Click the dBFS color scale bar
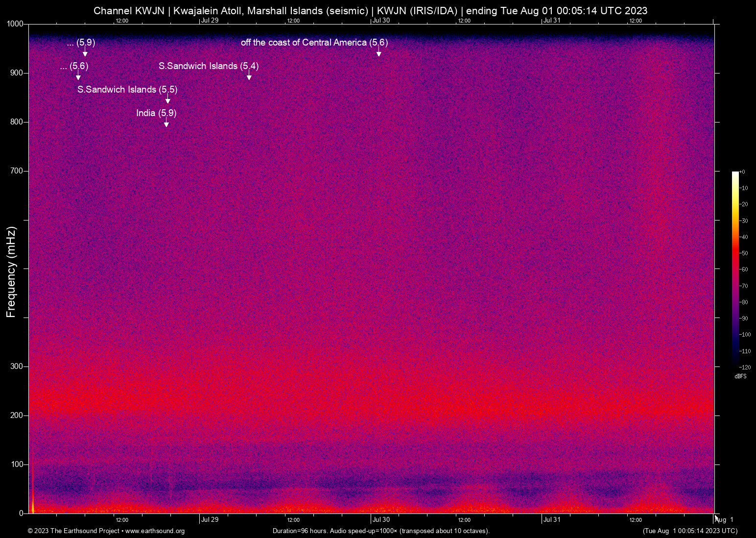This screenshot has height=538, width=756. 735,269
